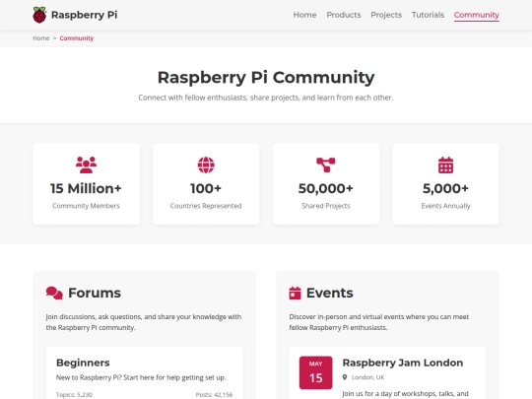Click the Forums chat bubbles icon
The image size is (532, 399).
click(54, 294)
